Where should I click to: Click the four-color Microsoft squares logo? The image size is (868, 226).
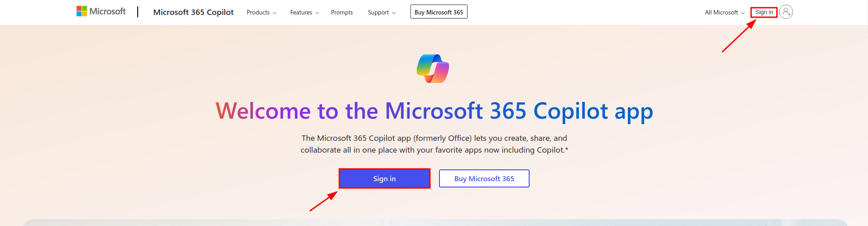pos(82,11)
